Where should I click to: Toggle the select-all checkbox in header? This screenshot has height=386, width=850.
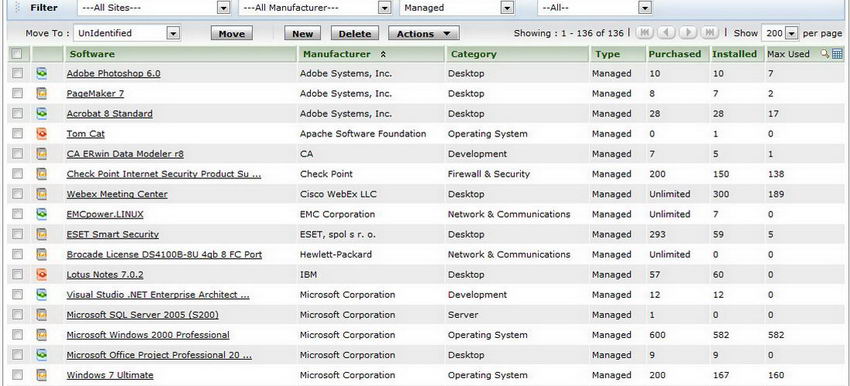coord(17,54)
